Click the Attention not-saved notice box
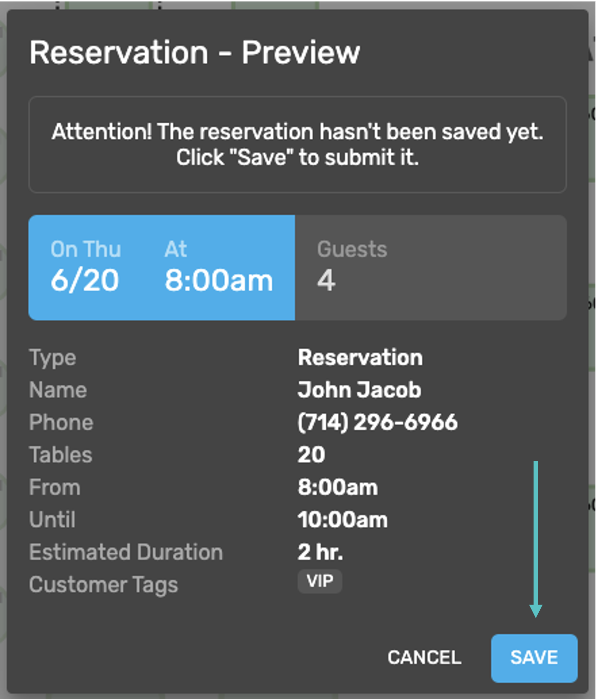This screenshot has height=700, width=596. pos(297,144)
